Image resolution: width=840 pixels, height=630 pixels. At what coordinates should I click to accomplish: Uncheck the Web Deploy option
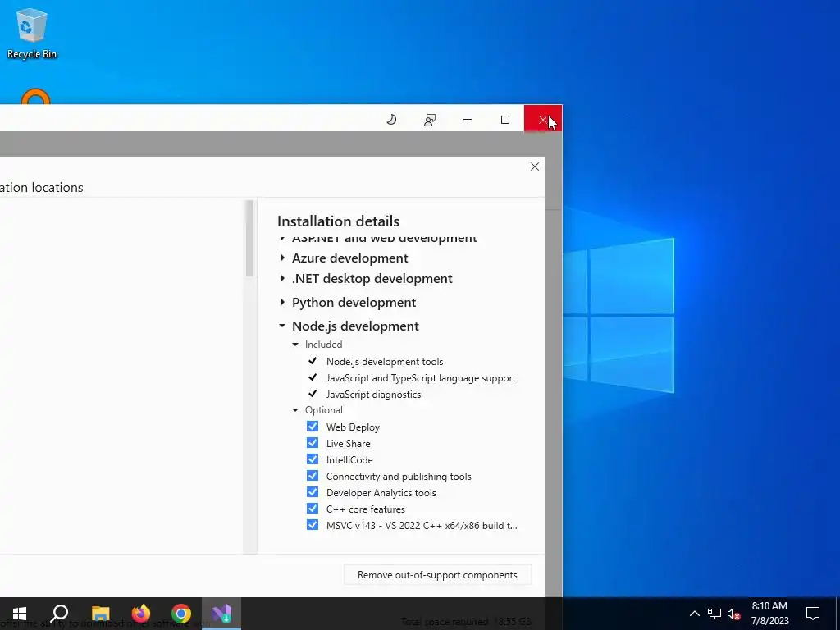click(x=313, y=427)
